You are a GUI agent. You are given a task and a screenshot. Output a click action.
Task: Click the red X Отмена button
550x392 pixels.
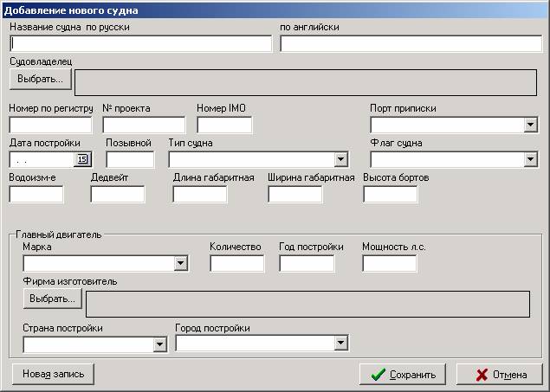pyautogui.click(x=500, y=374)
